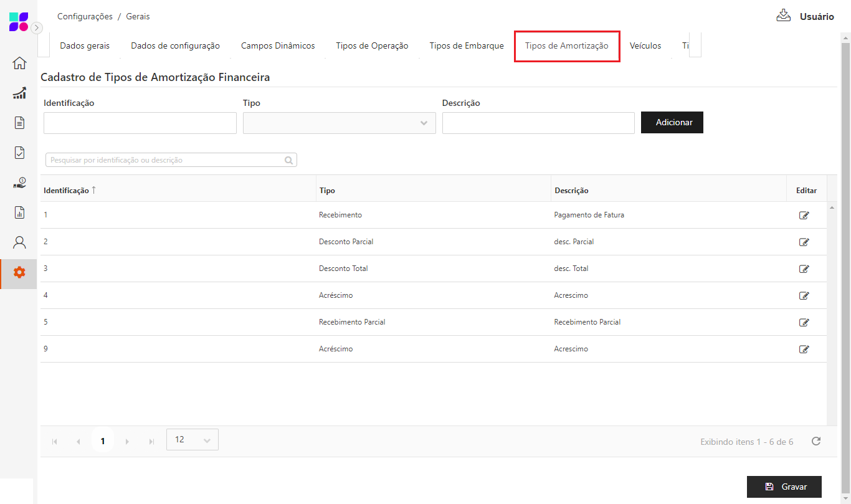851x504 pixels.
Task: Click the download inbox icon near Usuário
Action: coord(783,16)
